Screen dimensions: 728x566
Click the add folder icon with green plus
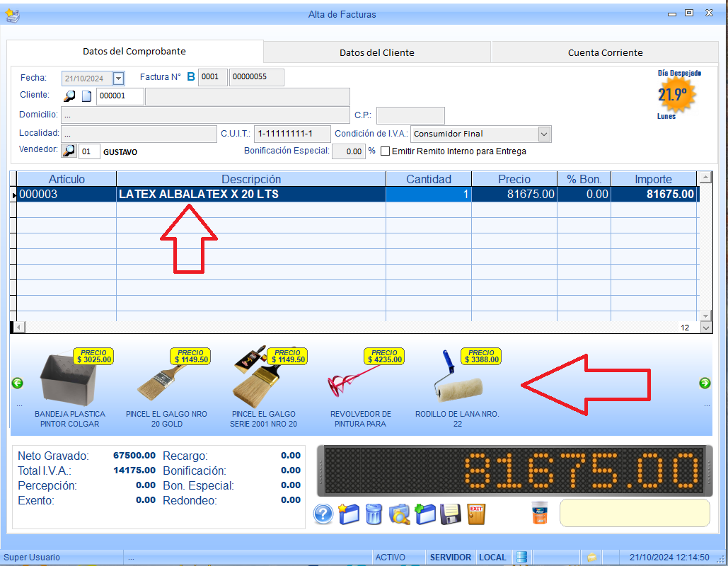[x=424, y=514]
